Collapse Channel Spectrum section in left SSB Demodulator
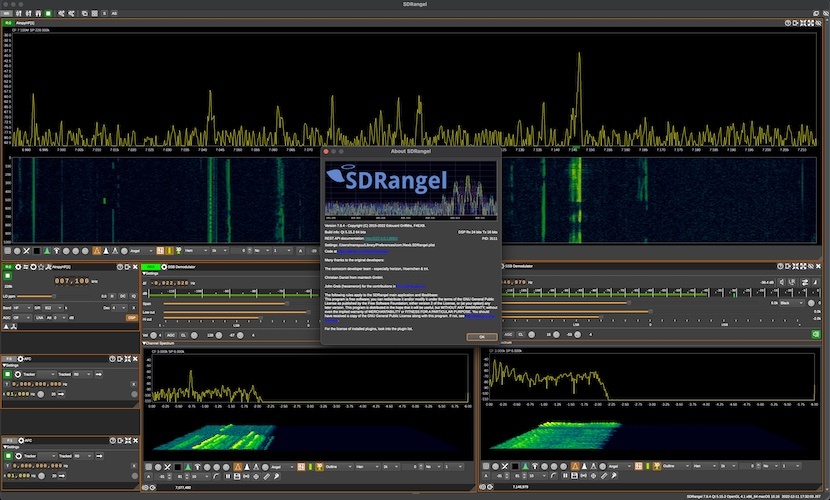The width and height of the screenshot is (830, 500). [158, 343]
